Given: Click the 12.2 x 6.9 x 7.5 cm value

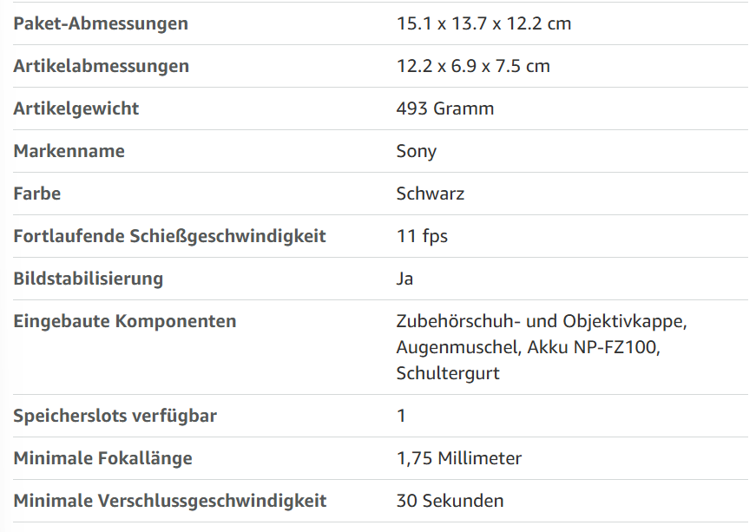Looking at the screenshot, I should tap(473, 66).
